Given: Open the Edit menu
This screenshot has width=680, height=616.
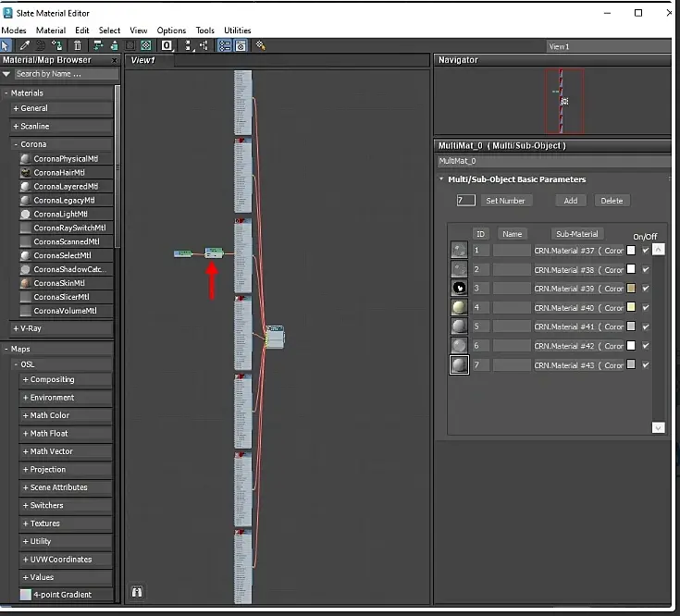Looking at the screenshot, I should (82, 31).
